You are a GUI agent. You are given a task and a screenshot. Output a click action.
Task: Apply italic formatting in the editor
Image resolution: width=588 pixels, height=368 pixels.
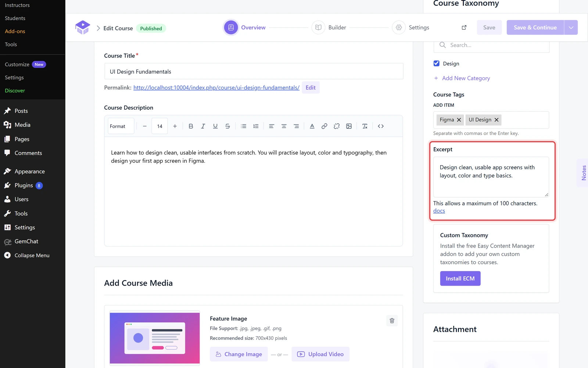[203, 126]
